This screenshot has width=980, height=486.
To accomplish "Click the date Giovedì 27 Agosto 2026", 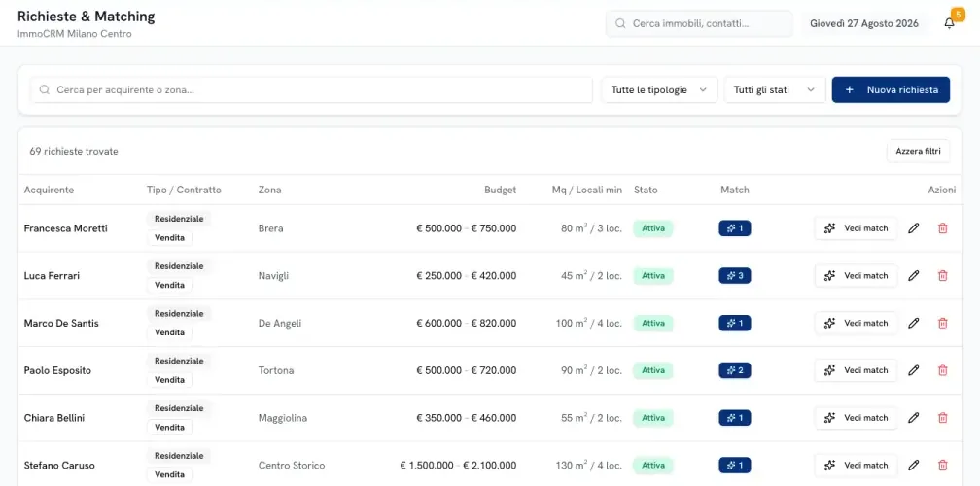I will pos(863,23).
